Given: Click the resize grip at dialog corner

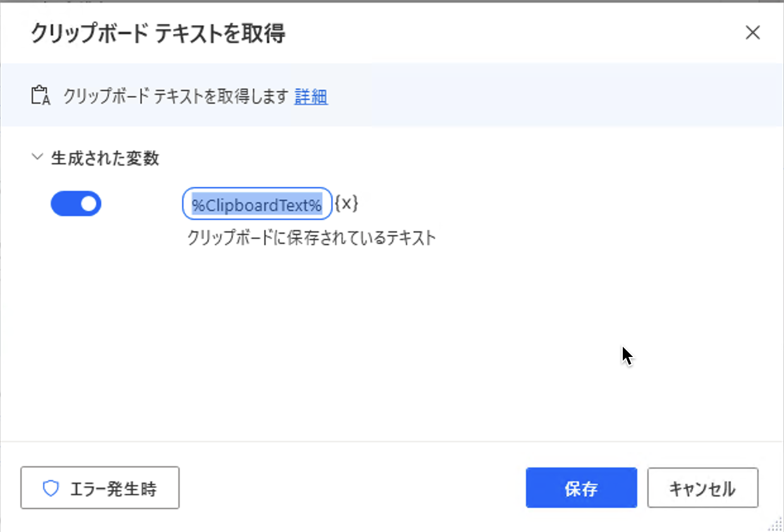Looking at the screenshot, I should point(775,523).
